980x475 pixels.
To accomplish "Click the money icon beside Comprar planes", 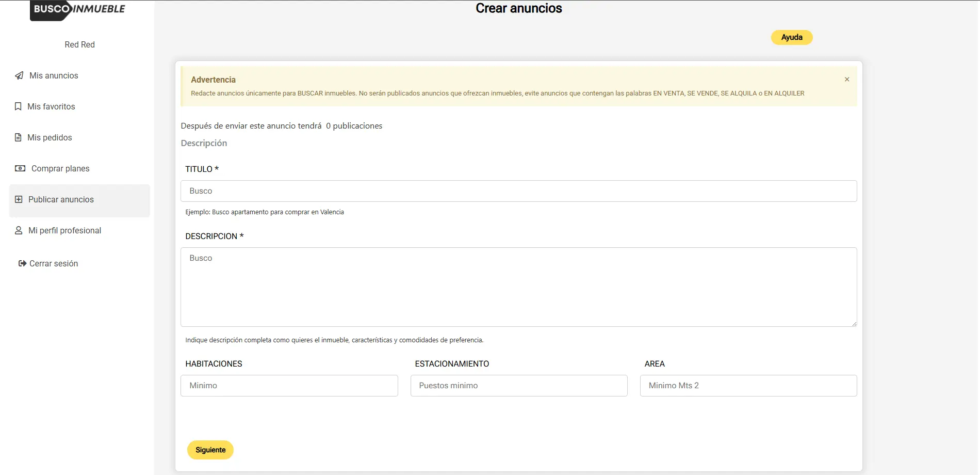I will point(20,168).
